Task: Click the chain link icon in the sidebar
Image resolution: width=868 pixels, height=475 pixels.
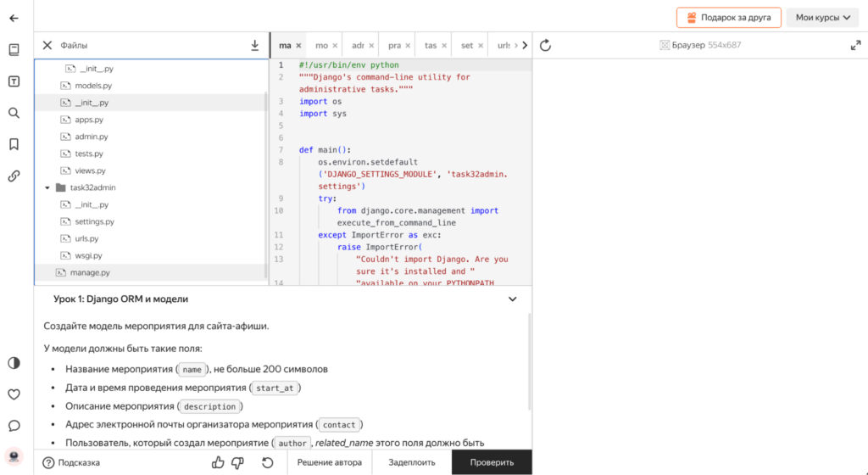Action: pos(14,176)
